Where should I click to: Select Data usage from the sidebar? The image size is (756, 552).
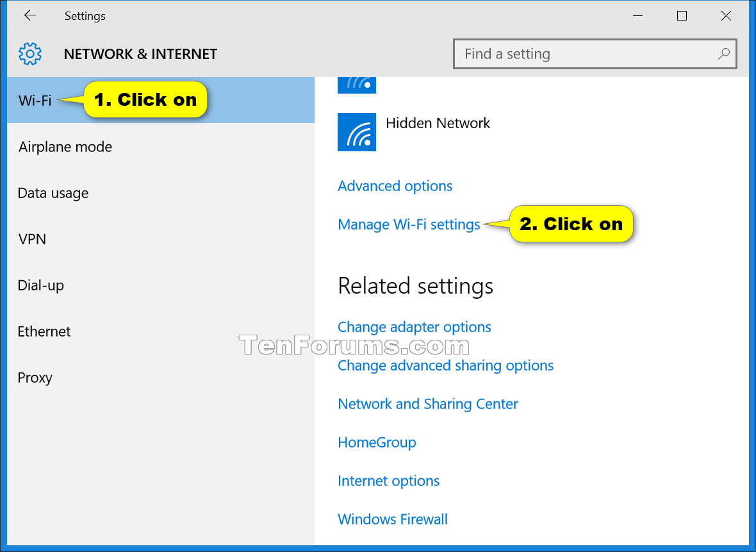pyautogui.click(x=53, y=193)
